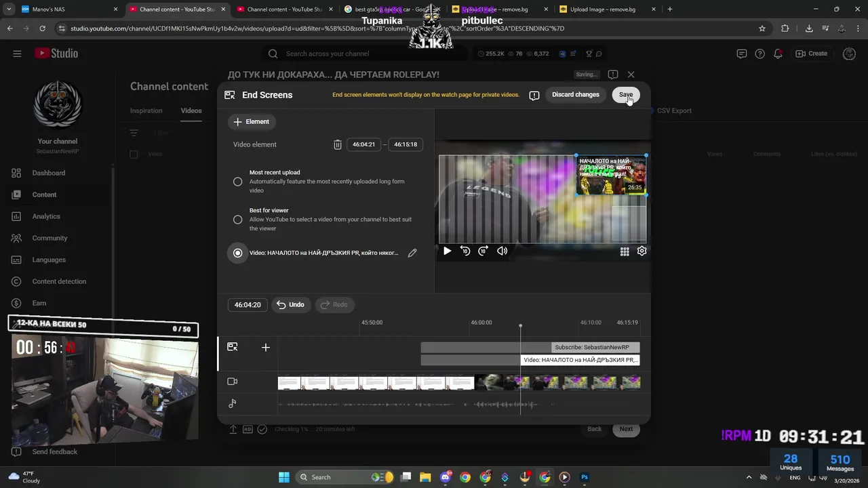Screen dimensions: 868x488
Task: Click the timeline playhead marker
Action: (521, 327)
